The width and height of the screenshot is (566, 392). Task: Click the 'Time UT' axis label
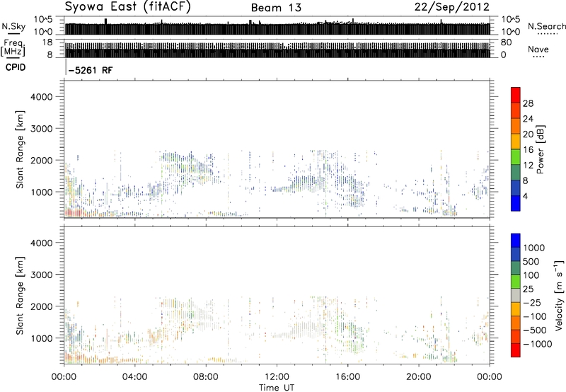click(277, 388)
